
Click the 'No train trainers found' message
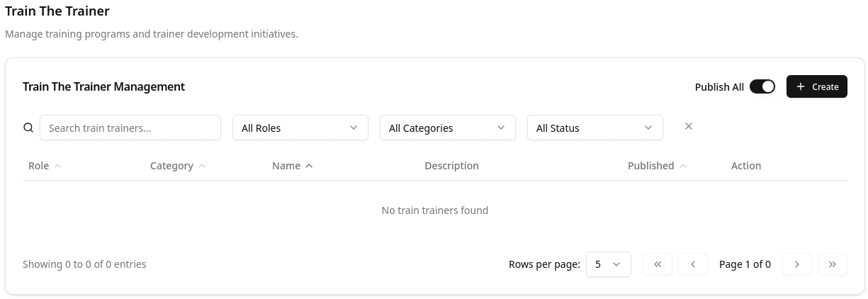(435, 210)
